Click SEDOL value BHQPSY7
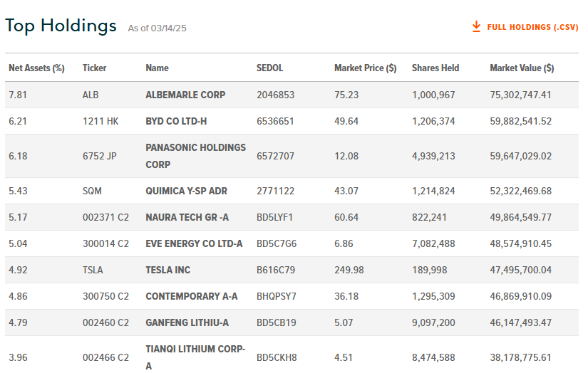 277,296
